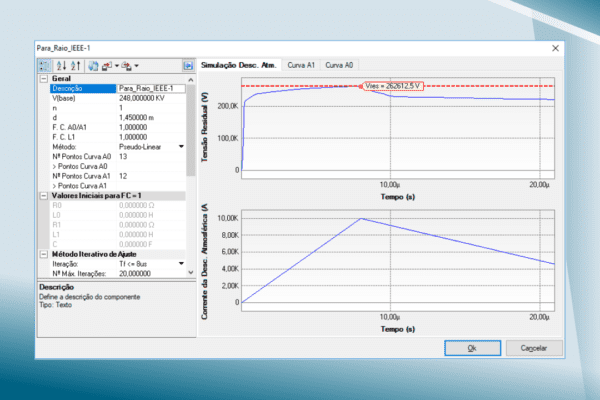This screenshot has width=600, height=400.
Task: Switch to the Simulação Desc. Atm. tab
Action: [239, 65]
